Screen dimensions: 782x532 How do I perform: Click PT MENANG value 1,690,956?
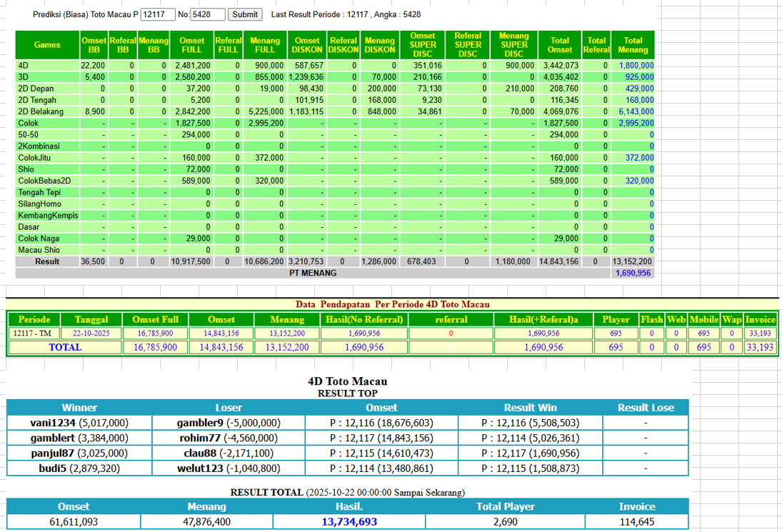633,273
